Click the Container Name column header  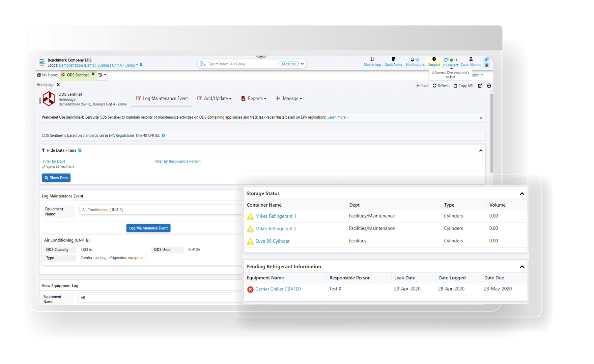click(264, 205)
